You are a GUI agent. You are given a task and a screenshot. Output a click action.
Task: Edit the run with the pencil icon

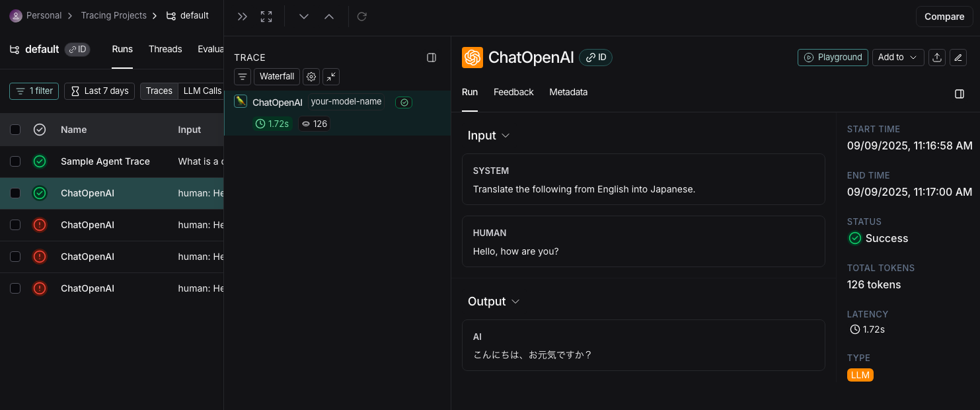(x=958, y=58)
